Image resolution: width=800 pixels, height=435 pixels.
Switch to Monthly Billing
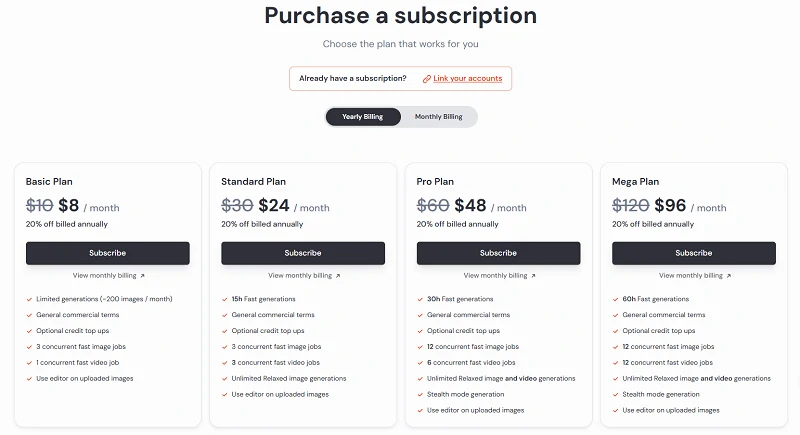[438, 117]
